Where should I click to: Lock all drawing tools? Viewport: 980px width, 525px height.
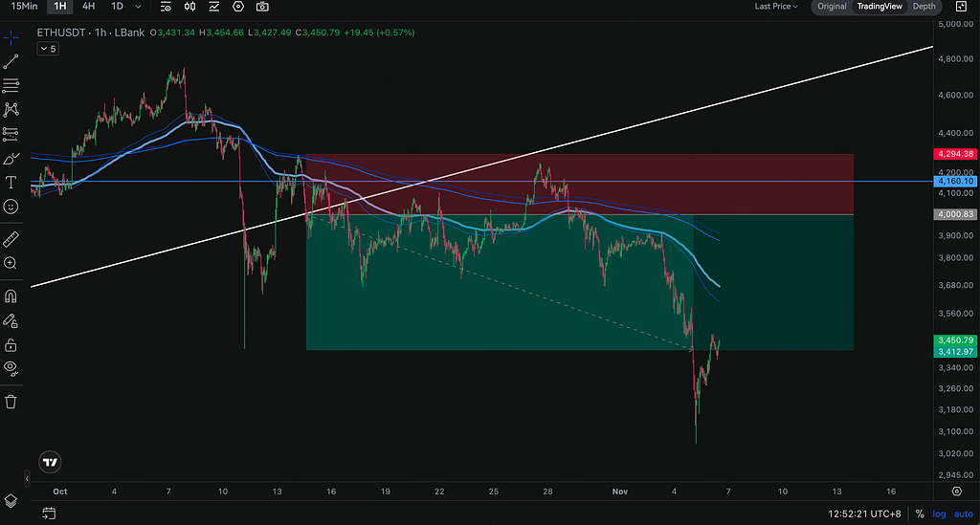click(x=11, y=345)
